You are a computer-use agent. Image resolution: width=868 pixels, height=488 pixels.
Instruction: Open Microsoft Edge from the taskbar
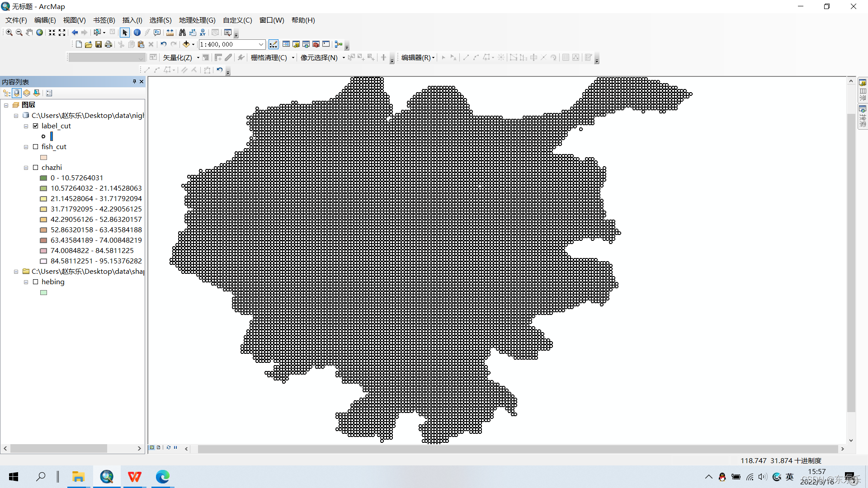(162, 477)
